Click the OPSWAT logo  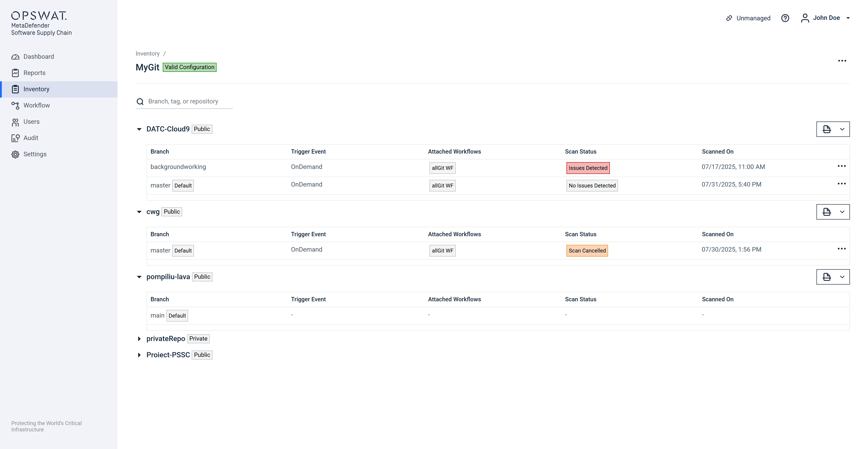pyautogui.click(x=39, y=16)
